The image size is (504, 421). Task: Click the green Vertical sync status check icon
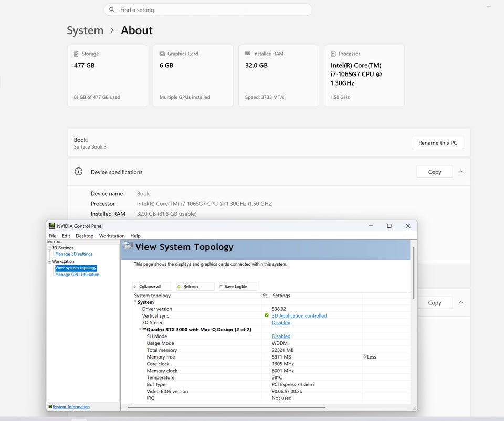(x=267, y=315)
